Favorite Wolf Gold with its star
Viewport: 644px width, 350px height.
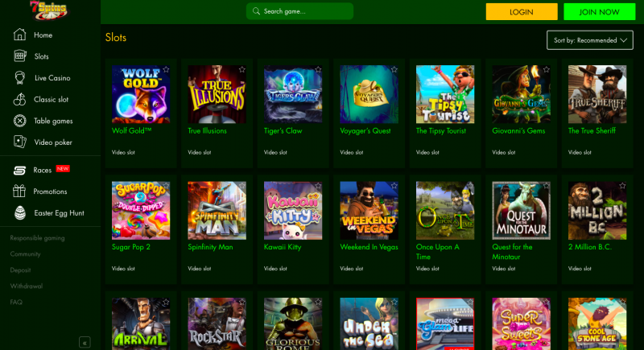click(x=166, y=70)
